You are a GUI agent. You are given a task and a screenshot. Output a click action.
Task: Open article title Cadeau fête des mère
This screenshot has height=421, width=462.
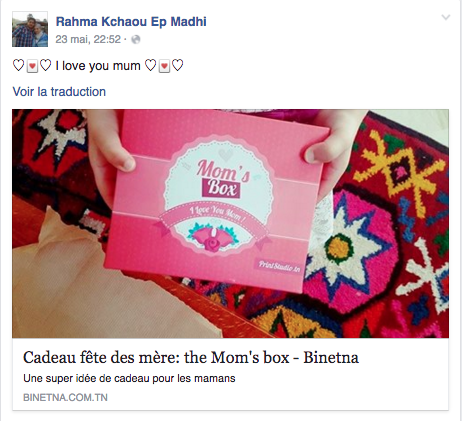(191, 358)
